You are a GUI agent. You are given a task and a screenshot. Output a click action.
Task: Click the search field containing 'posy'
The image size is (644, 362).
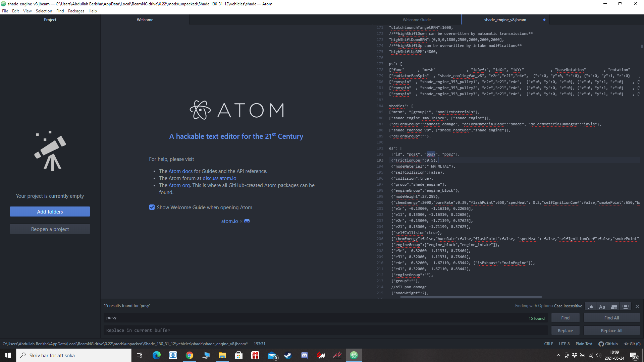coord(325,318)
